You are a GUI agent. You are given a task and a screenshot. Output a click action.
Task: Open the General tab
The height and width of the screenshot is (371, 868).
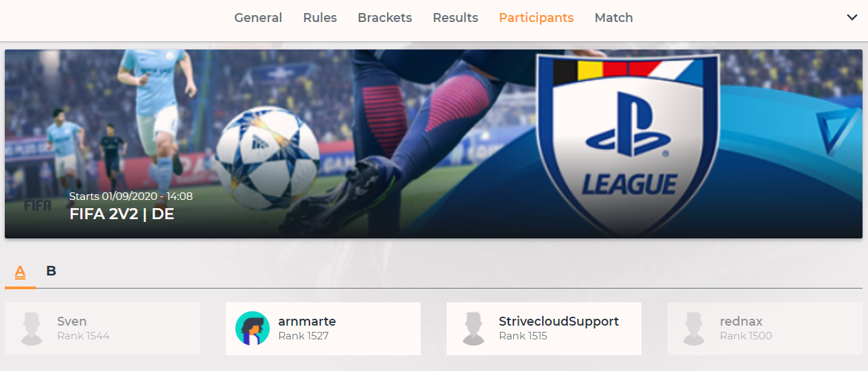click(258, 18)
